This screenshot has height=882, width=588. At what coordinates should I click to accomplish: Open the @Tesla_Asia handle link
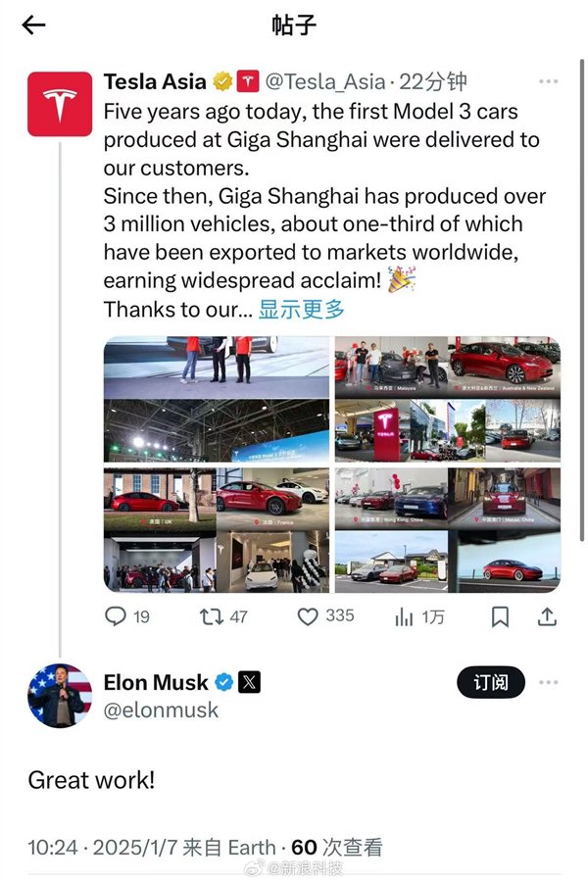[325, 81]
